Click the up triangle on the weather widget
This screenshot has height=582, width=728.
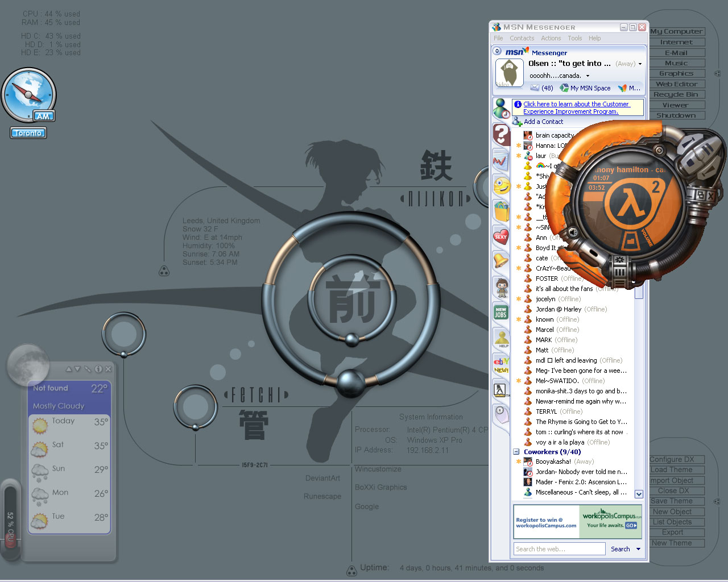(x=69, y=369)
